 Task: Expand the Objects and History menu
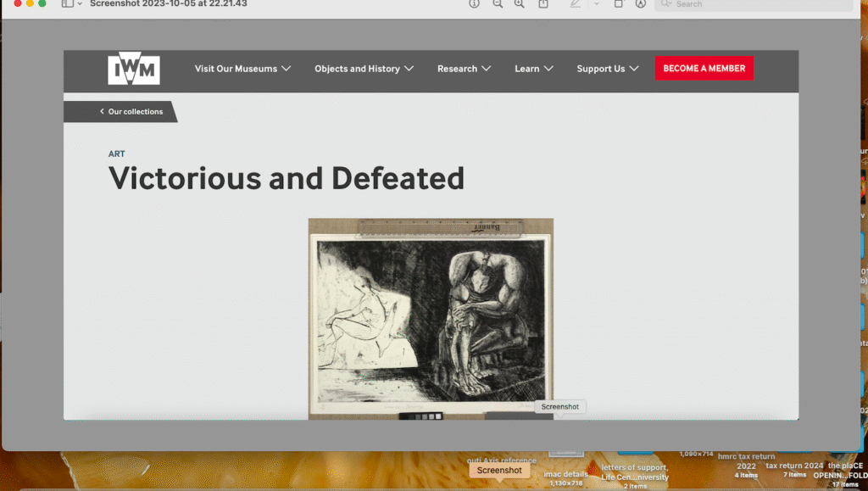[x=364, y=69]
